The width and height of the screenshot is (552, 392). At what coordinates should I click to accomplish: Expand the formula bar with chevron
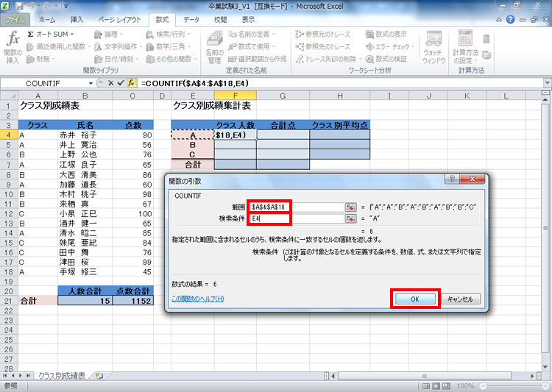(x=548, y=83)
